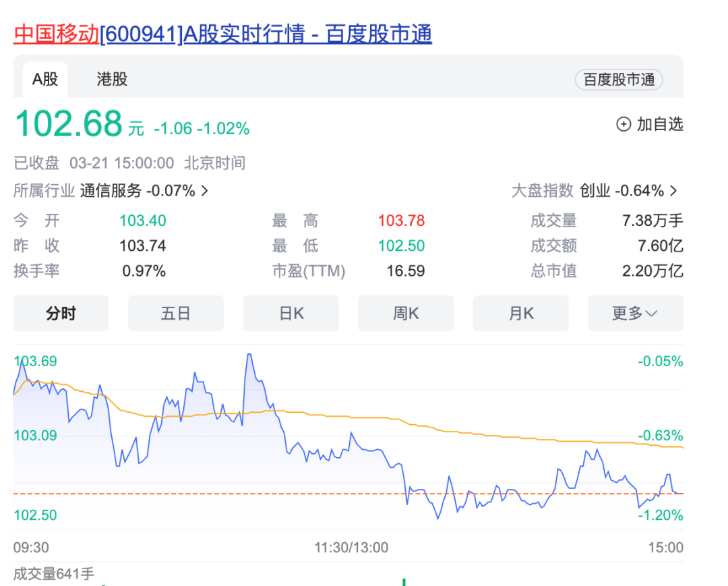Expand the 更多 chart options dropdown
The image size is (728, 586).
click(636, 314)
